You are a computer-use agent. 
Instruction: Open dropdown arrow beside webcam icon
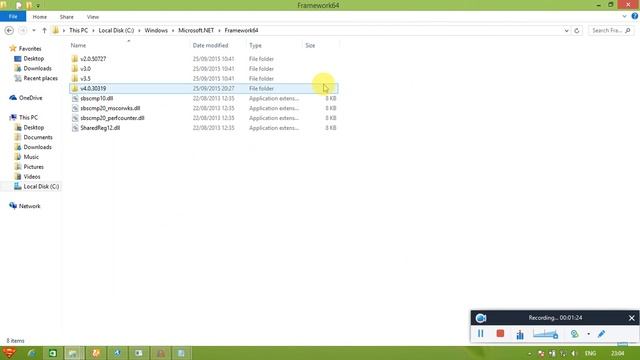point(589,334)
